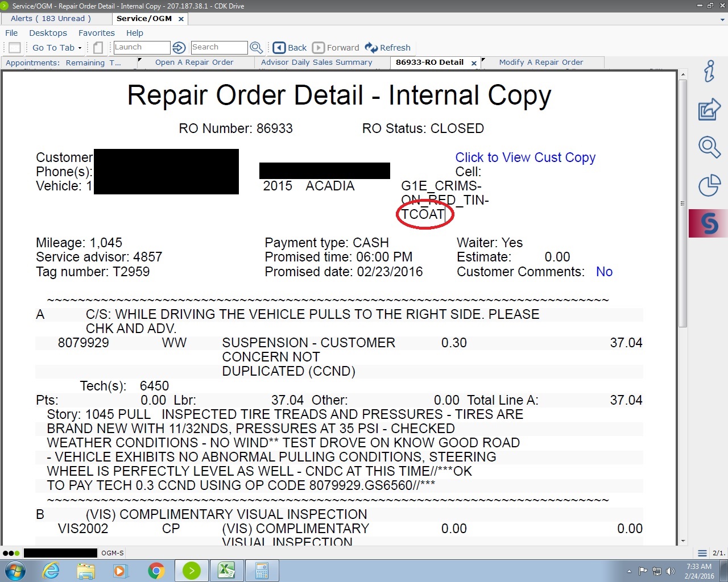Open Excel from the Windows taskbar
This screenshot has height=582, width=728.
226,570
